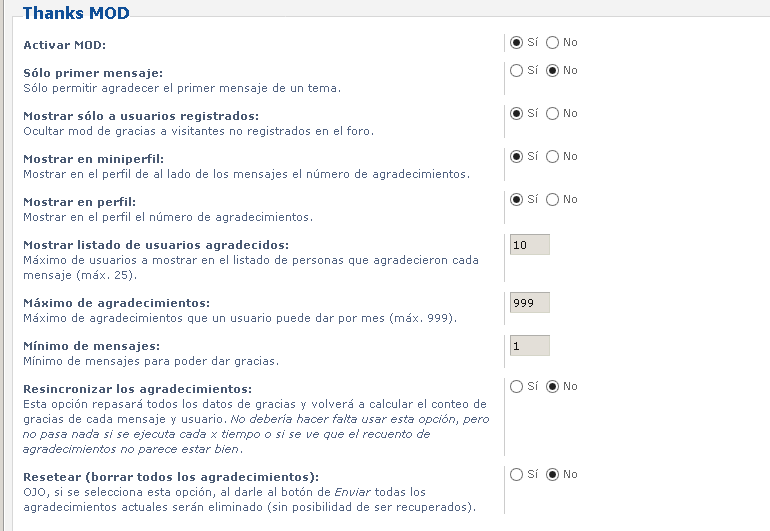
Task: Choose Sí for Resetear agradecimientos
Action: coord(516,475)
